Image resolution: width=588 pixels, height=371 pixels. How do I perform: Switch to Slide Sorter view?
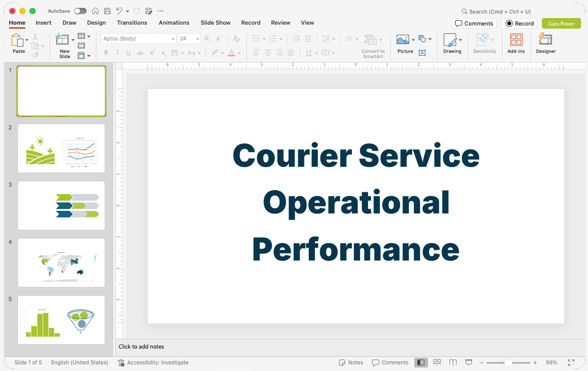(437, 363)
